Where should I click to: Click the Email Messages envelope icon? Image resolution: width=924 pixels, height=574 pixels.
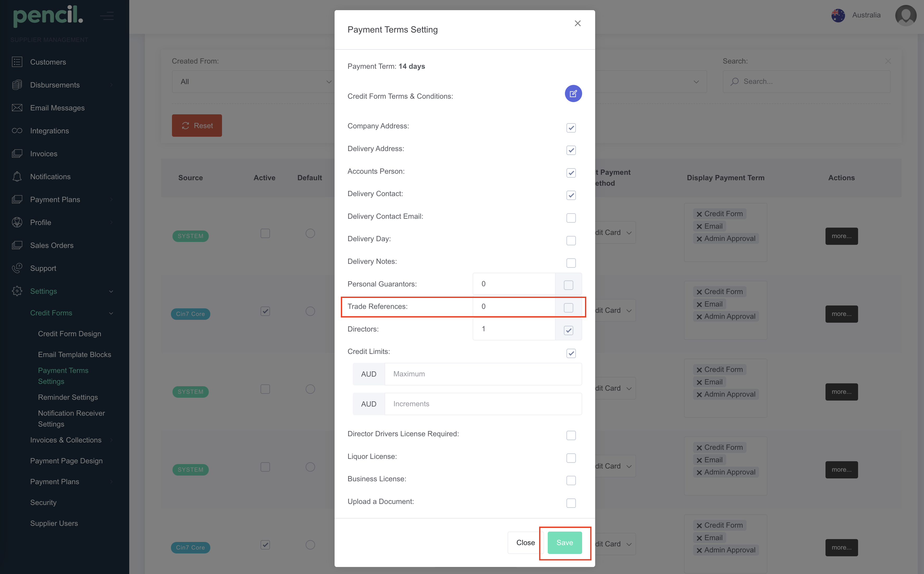[x=17, y=108]
